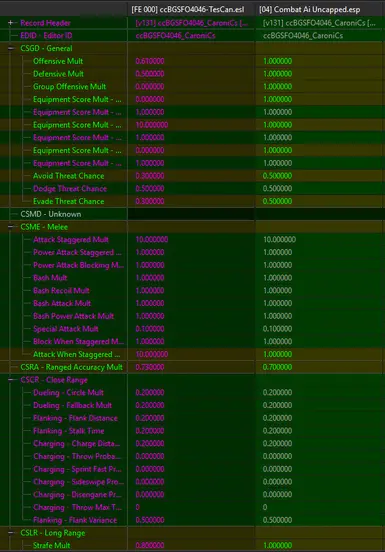Collapse the CSCR - Close Range section

click(11, 380)
